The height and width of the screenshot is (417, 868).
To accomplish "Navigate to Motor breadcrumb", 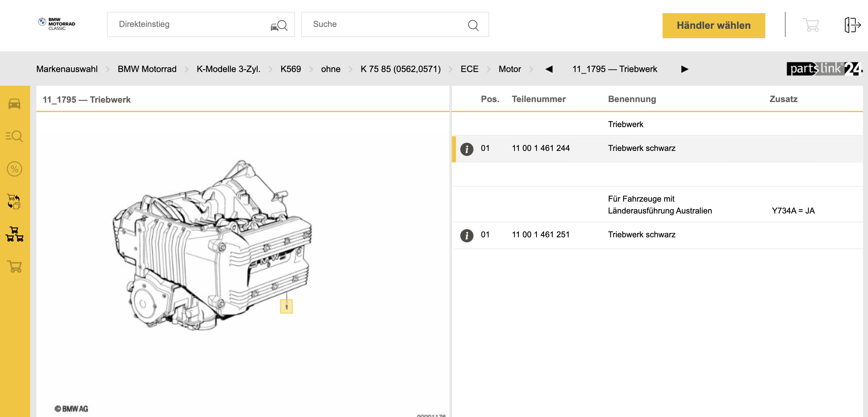I will tap(509, 69).
